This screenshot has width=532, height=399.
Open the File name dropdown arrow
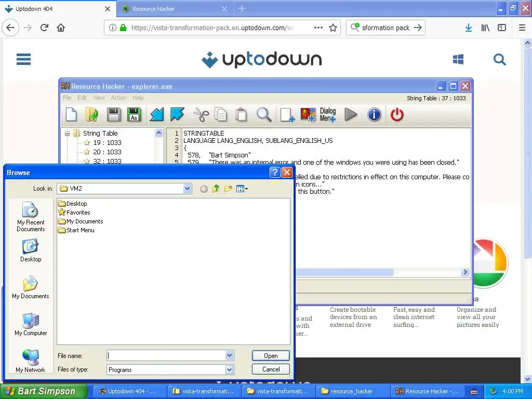pos(229,355)
